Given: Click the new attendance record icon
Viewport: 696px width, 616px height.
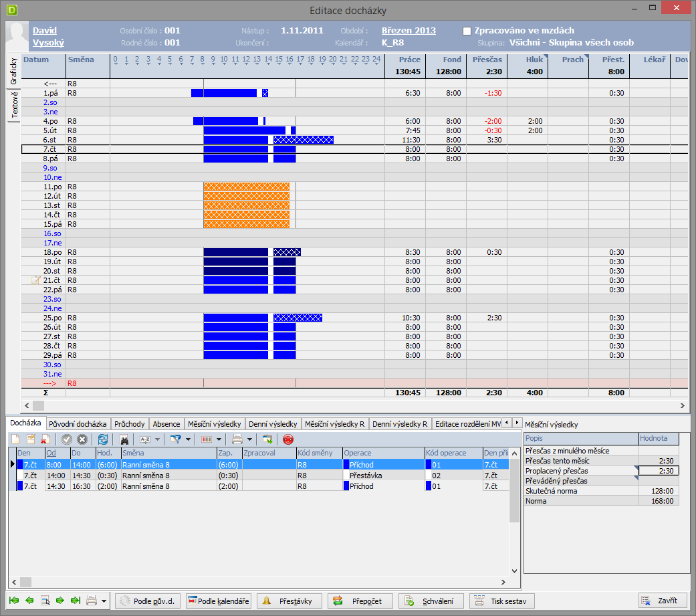Looking at the screenshot, I should pos(15,439).
